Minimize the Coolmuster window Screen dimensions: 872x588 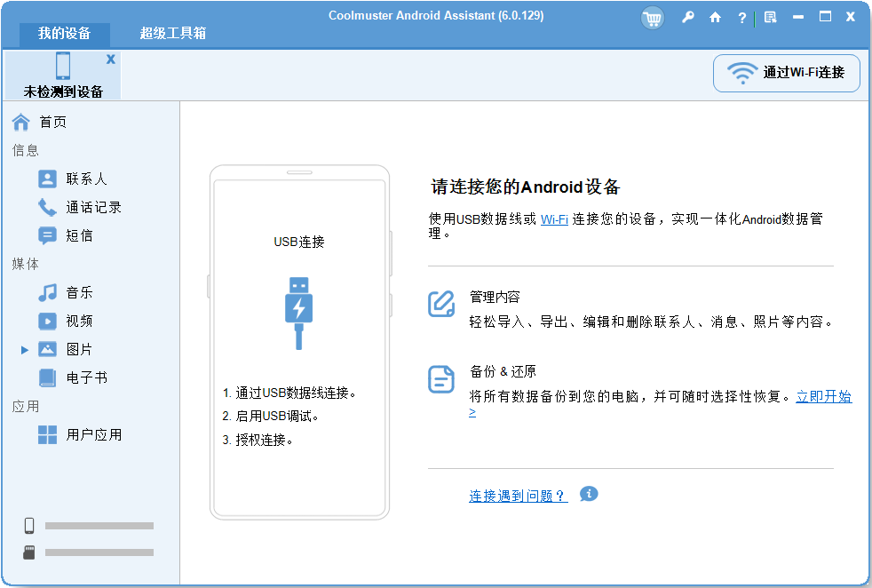(798, 17)
